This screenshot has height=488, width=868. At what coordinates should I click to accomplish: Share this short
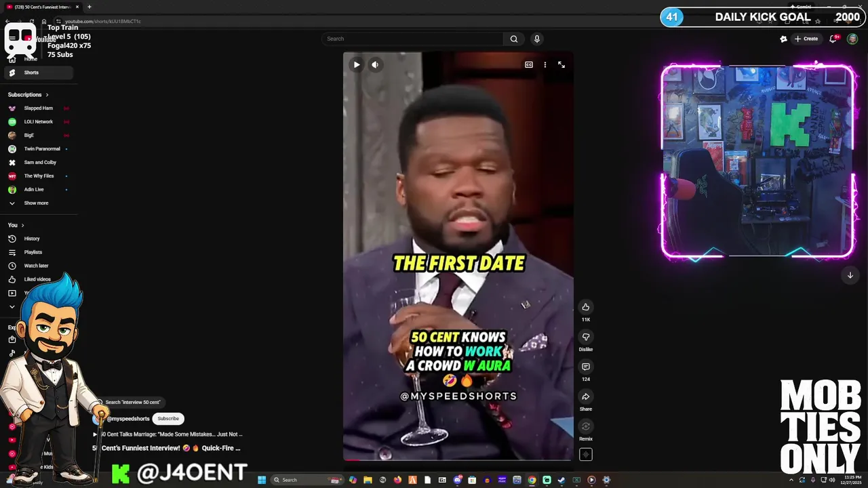pyautogui.click(x=586, y=396)
